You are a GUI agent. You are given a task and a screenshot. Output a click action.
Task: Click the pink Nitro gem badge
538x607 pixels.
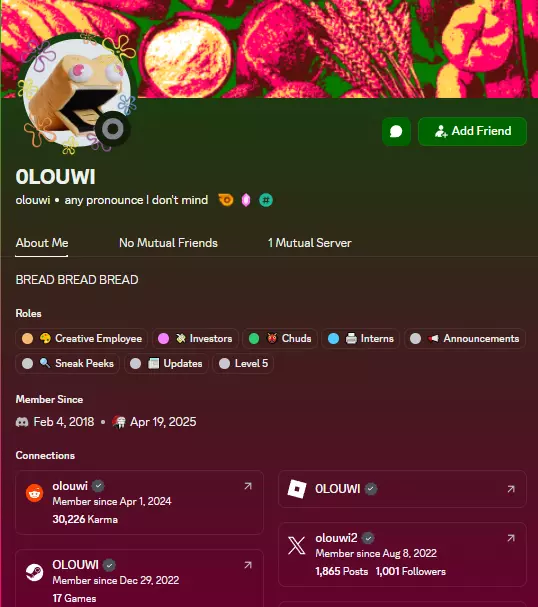(x=246, y=200)
